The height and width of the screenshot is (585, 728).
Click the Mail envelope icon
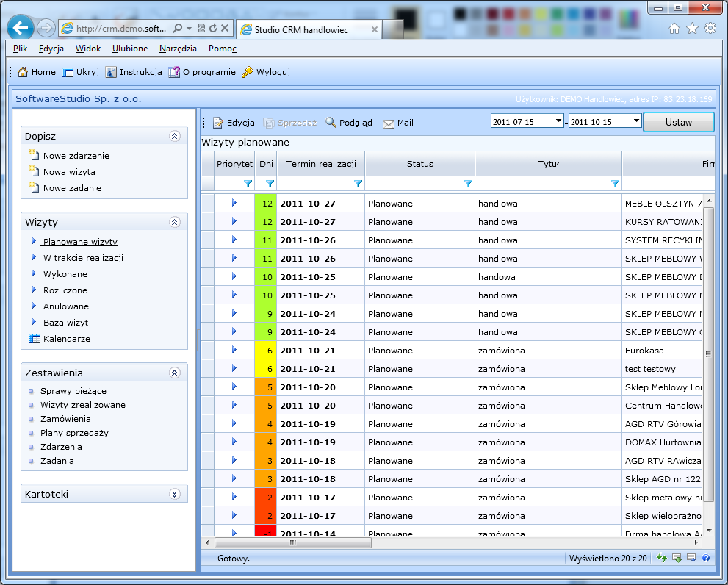click(389, 123)
